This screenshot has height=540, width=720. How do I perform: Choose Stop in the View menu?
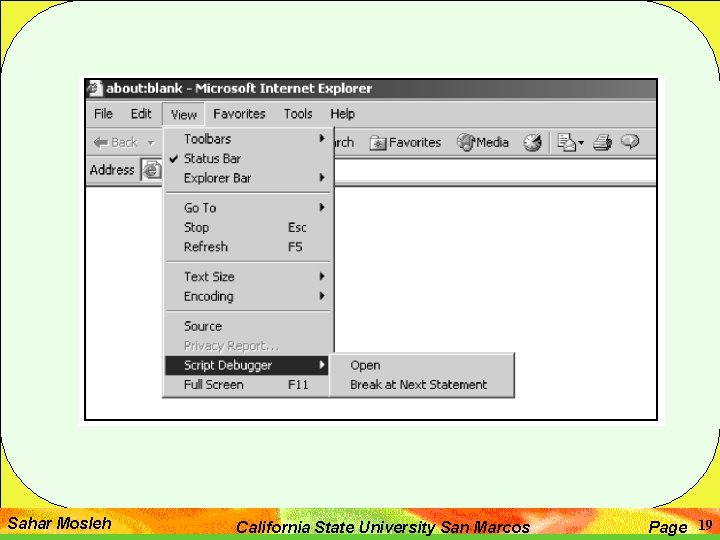coord(248,227)
